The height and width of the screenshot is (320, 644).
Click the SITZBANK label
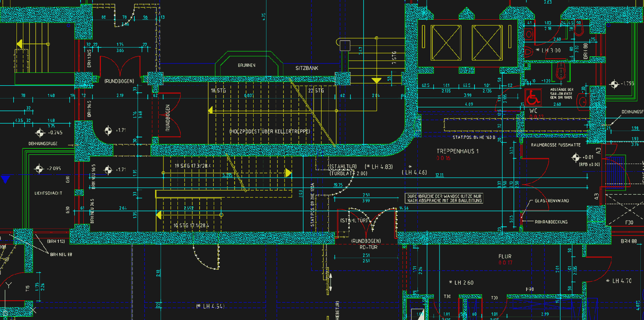[x=307, y=68]
